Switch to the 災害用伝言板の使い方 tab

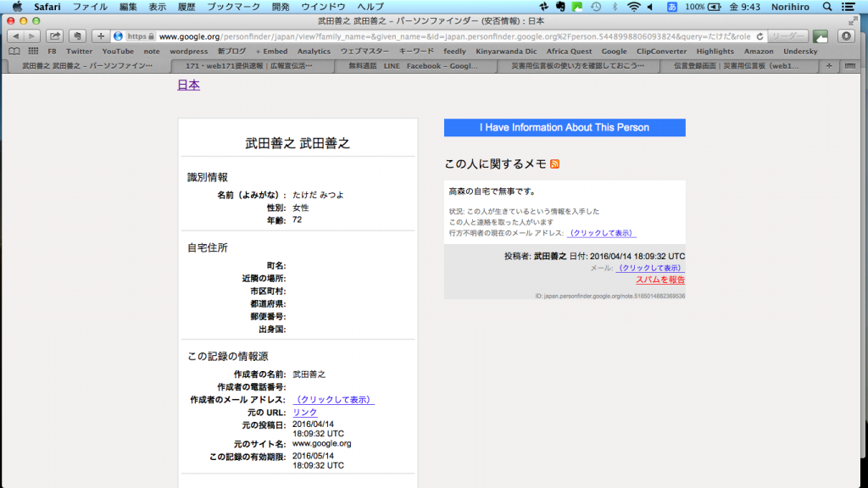point(578,66)
